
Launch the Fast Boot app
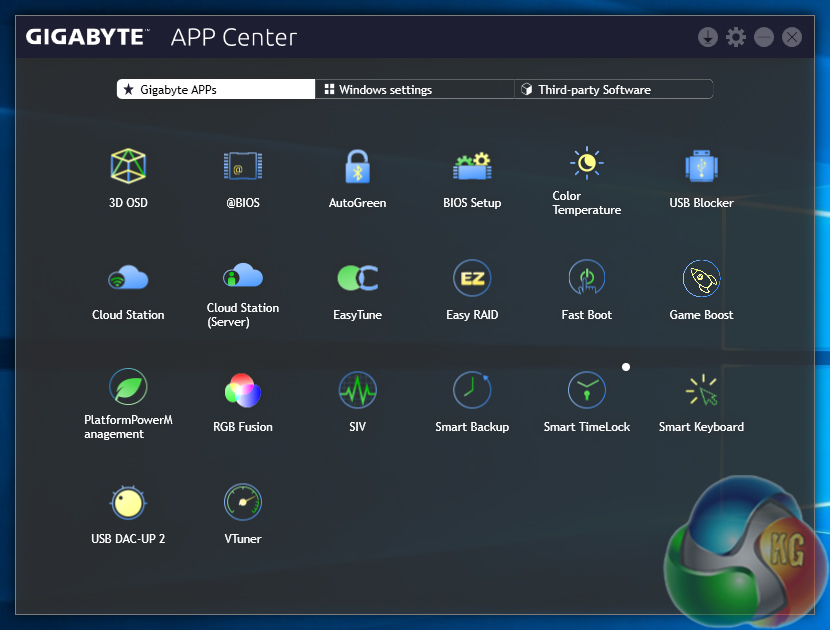(x=587, y=278)
